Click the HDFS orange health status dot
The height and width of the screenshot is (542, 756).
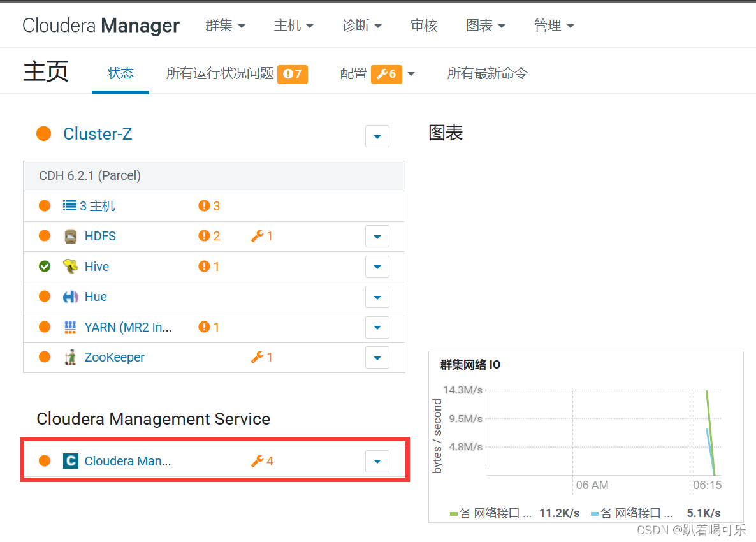45,236
